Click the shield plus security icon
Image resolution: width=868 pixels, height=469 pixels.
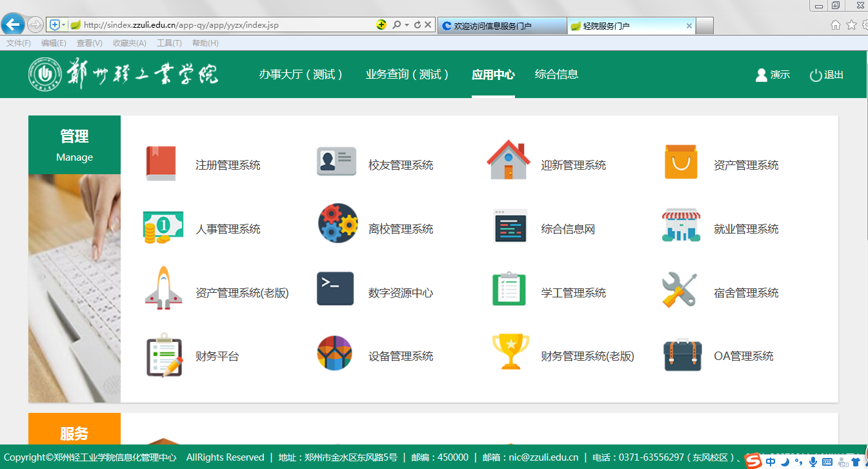pos(55,25)
